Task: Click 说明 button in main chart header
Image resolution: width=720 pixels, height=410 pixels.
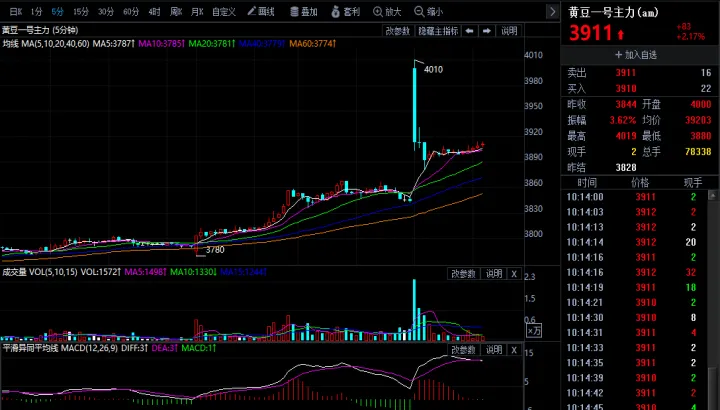Action: click(x=509, y=31)
